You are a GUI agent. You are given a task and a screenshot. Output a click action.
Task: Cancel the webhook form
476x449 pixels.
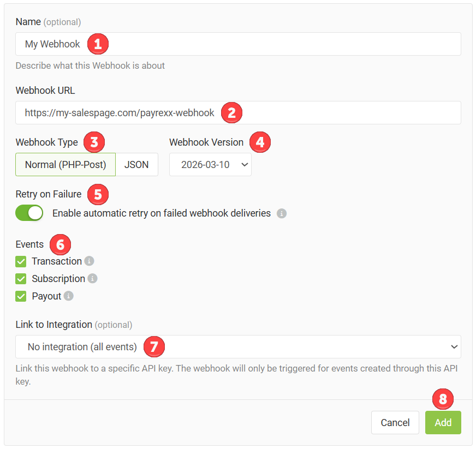[x=395, y=423]
